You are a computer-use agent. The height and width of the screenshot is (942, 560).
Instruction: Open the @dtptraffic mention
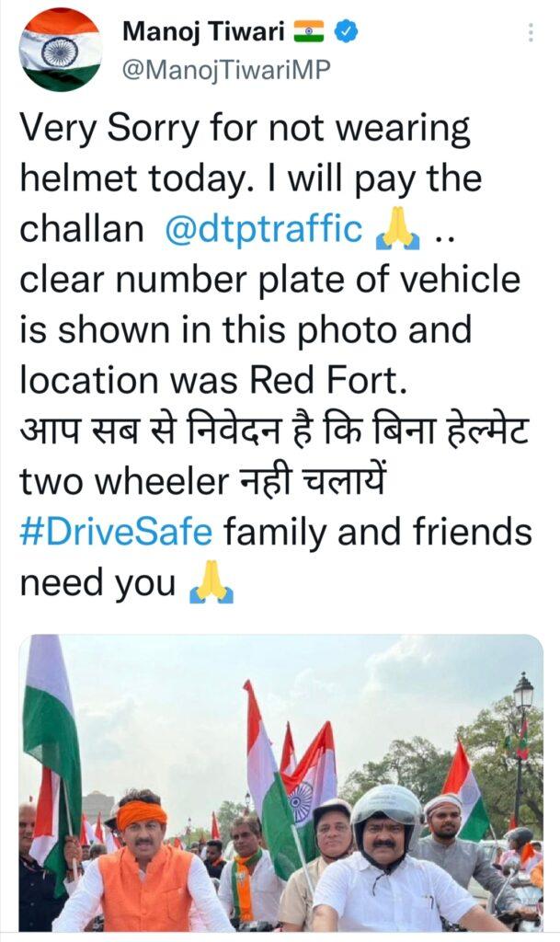264,229
